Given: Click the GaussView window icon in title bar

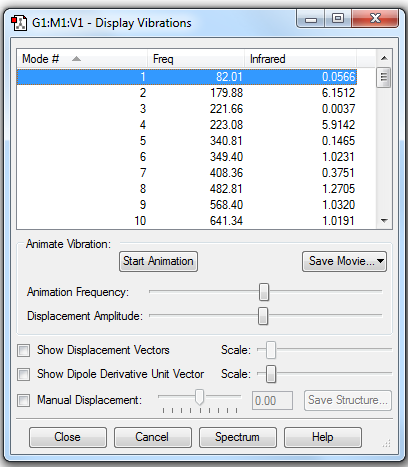Looking at the screenshot, I should 19,23.
